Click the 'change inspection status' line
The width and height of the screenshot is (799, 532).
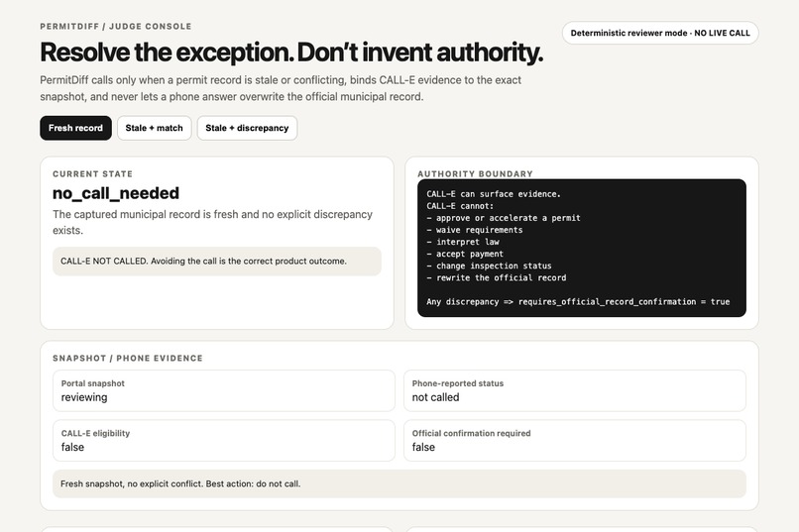point(489,266)
